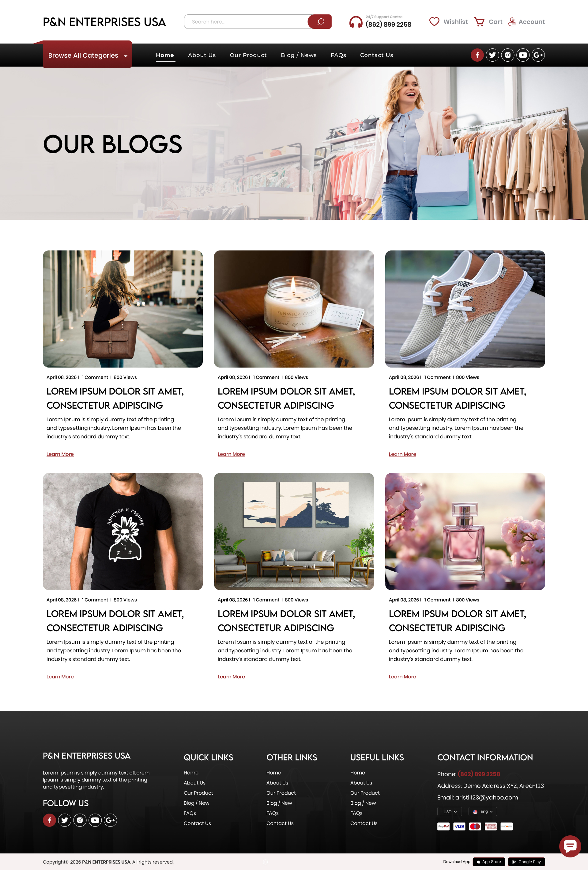Click the headset support centre icon
Viewport: 588px width, 870px height.
click(356, 22)
